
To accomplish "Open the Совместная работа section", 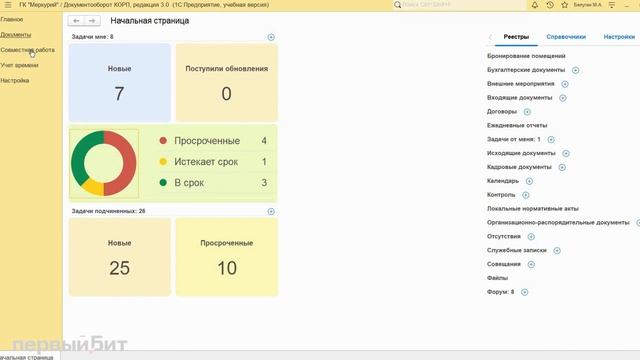I will coord(27,50).
